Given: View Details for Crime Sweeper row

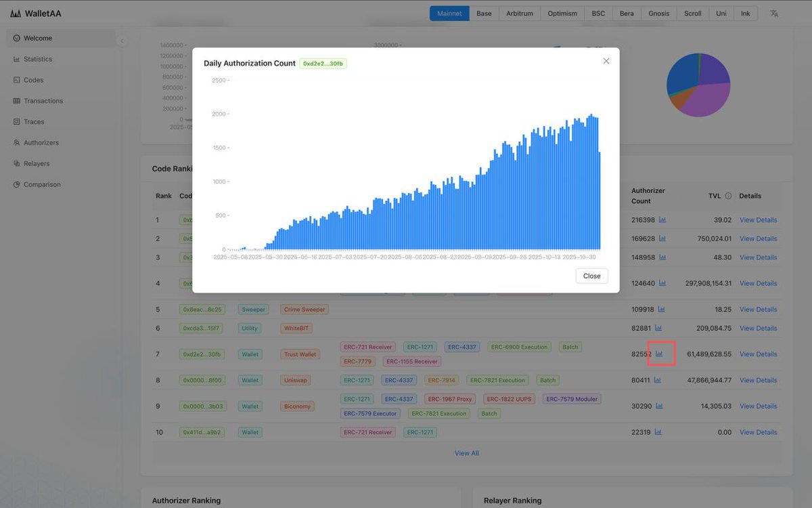Looking at the screenshot, I should coord(758,310).
